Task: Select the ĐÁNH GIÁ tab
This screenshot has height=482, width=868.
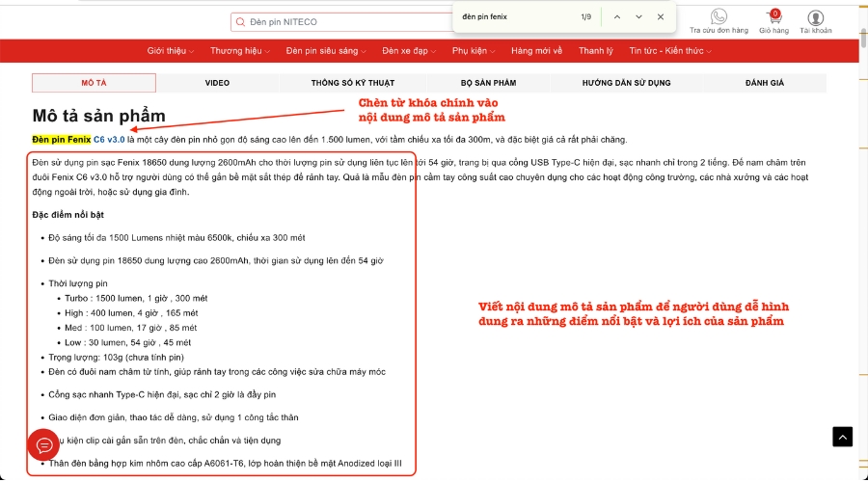Action: tap(764, 83)
